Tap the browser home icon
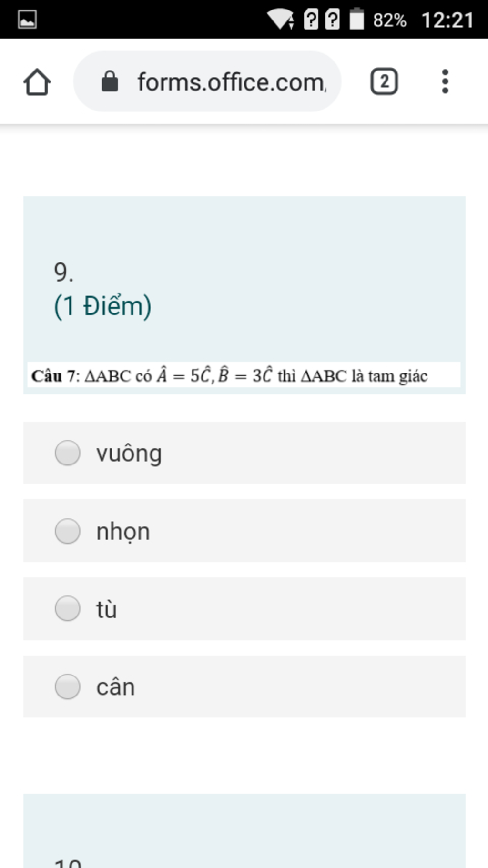 37,82
